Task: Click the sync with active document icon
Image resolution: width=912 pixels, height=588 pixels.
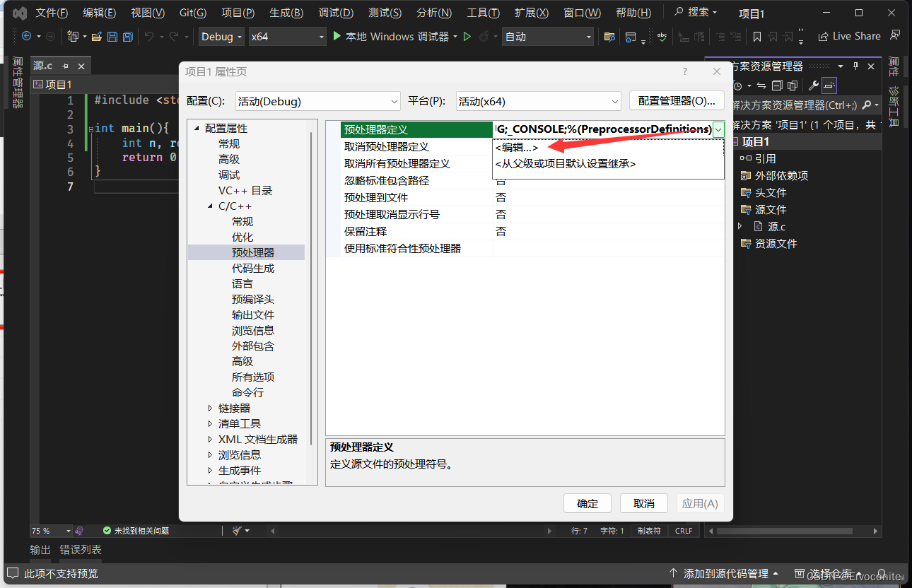Action: coord(761,86)
